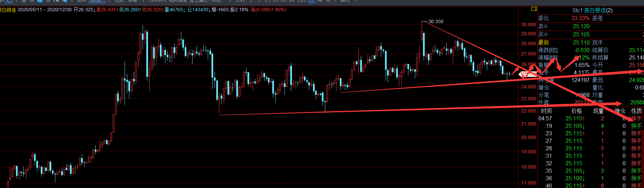Click the 卖① ask price 25.120
This screenshot has height=188, width=644.
[581, 26]
